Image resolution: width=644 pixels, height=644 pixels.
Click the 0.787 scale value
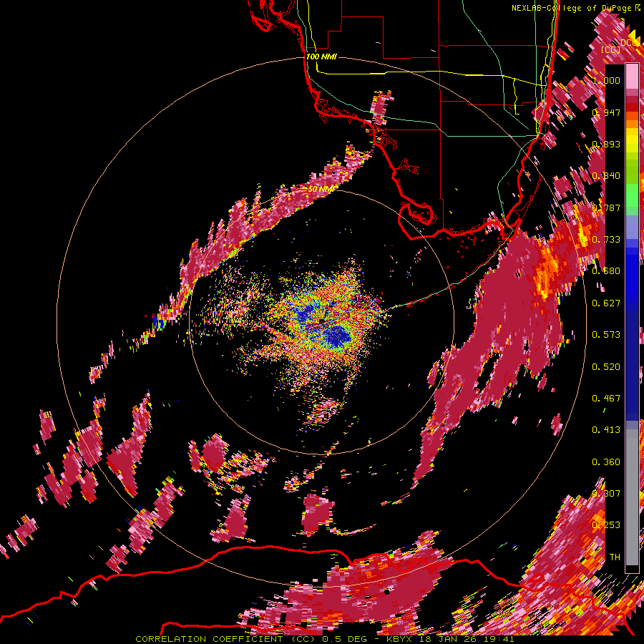tap(606, 208)
